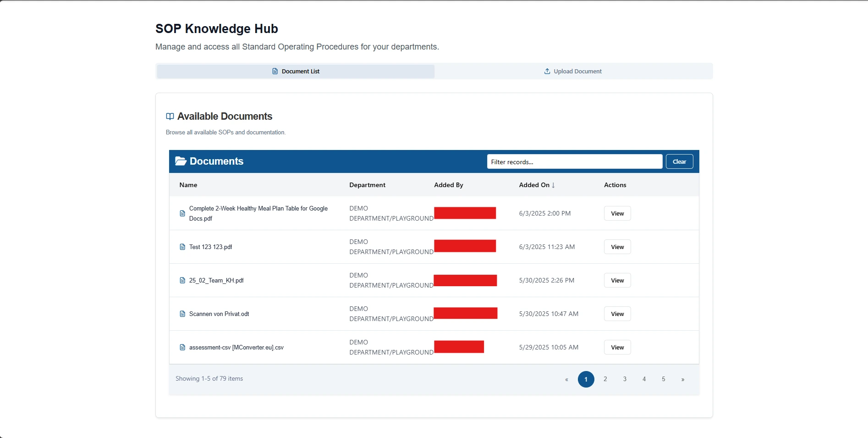Click the Documents folder icon in header

(181, 161)
